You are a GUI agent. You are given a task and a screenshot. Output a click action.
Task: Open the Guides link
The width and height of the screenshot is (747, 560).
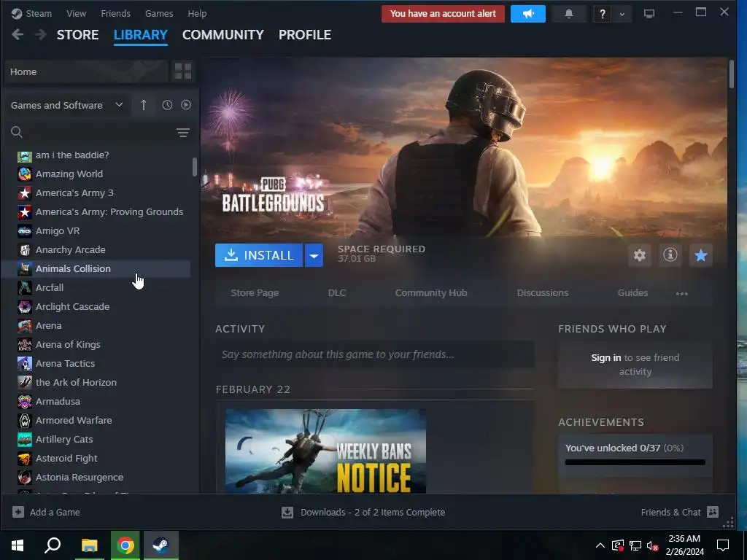tap(632, 293)
